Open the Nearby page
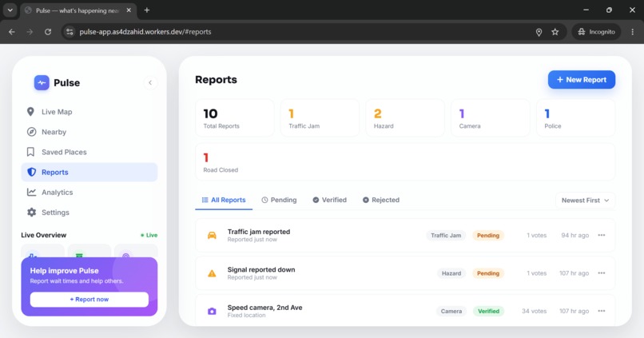The height and width of the screenshot is (338, 644). click(x=89, y=132)
